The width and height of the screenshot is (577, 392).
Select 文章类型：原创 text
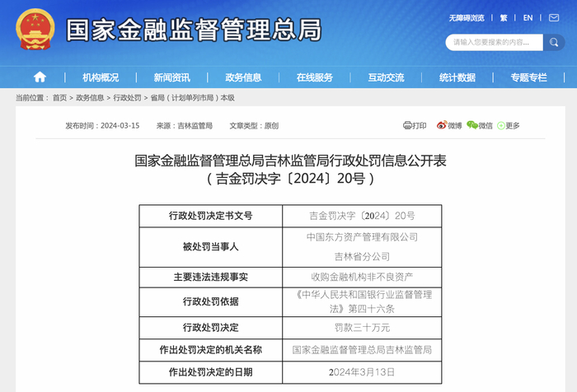pyautogui.click(x=254, y=126)
